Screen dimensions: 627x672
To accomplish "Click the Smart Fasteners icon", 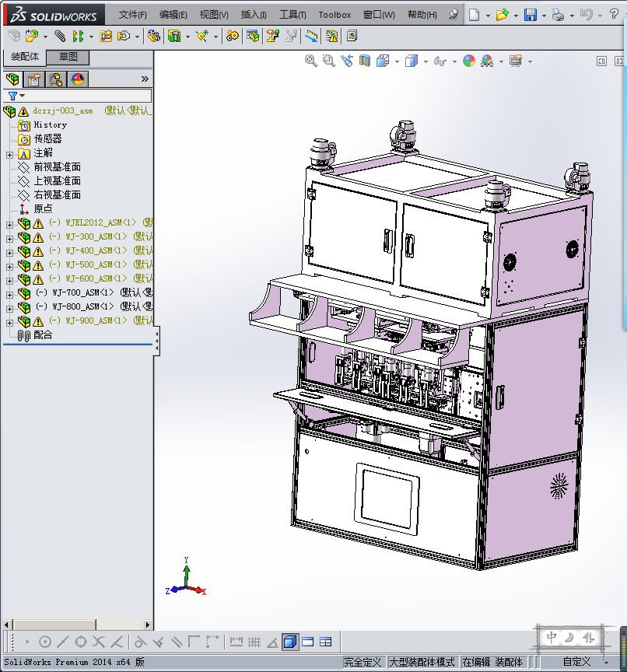I will coord(106,36).
